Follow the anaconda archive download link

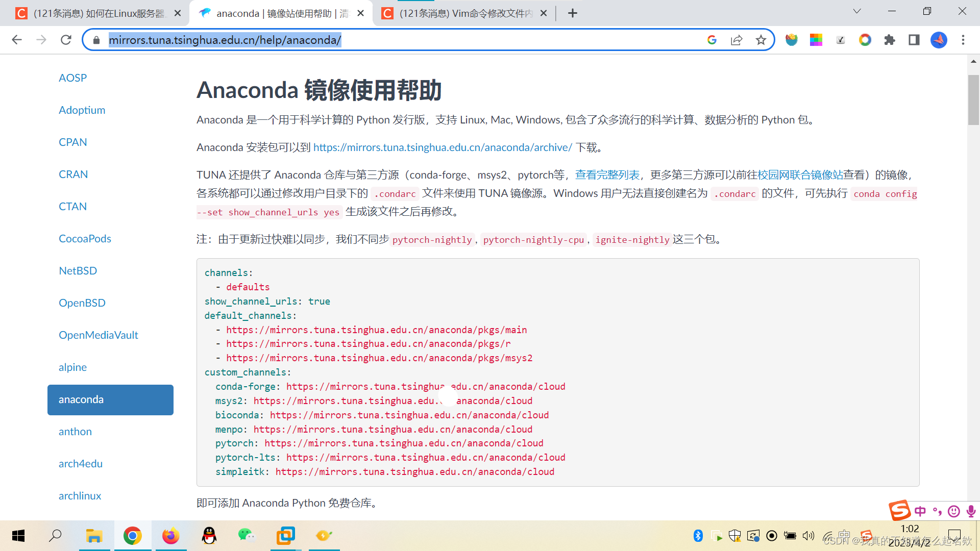click(443, 147)
